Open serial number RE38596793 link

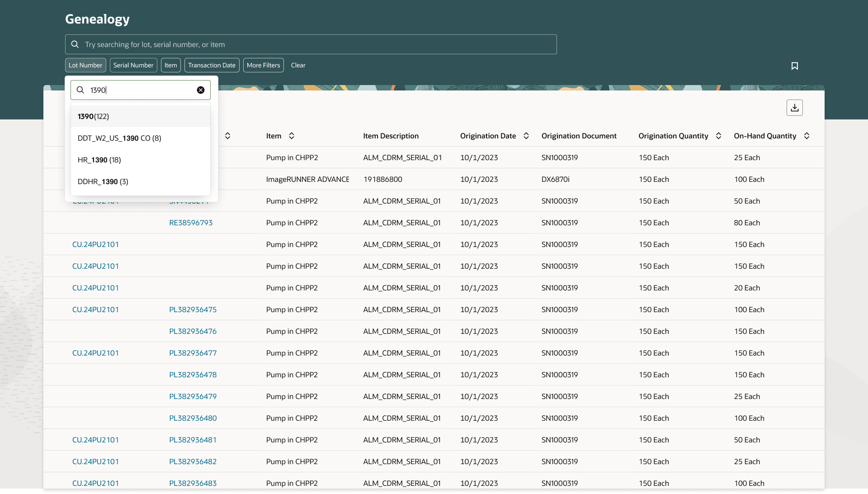[x=191, y=223]
